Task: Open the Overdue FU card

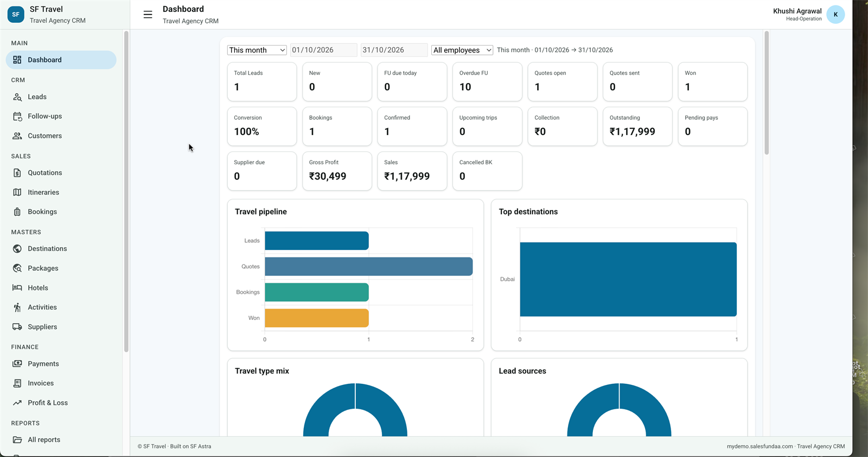Action: tap(487, 82)
